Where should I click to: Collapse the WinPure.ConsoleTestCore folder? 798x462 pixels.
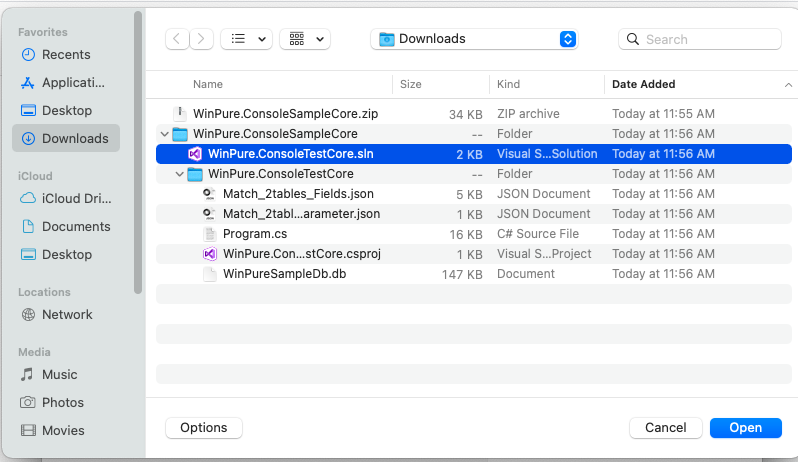(x=180, y=174)
